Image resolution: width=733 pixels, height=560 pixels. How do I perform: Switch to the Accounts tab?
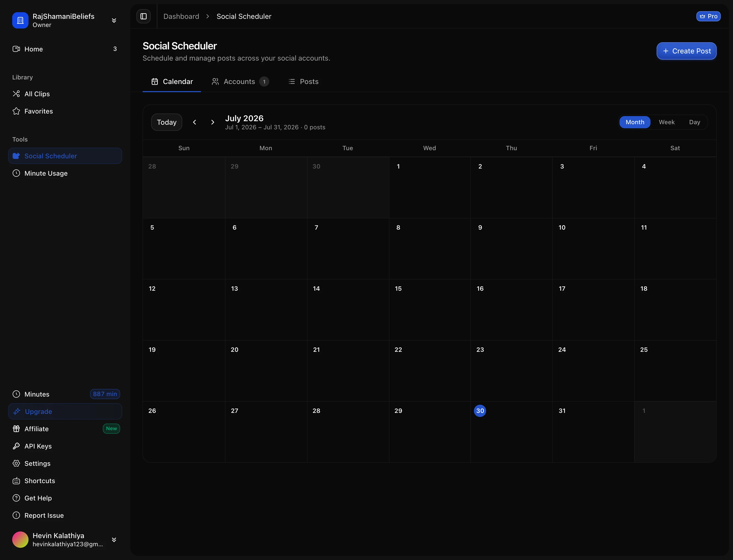240,82
